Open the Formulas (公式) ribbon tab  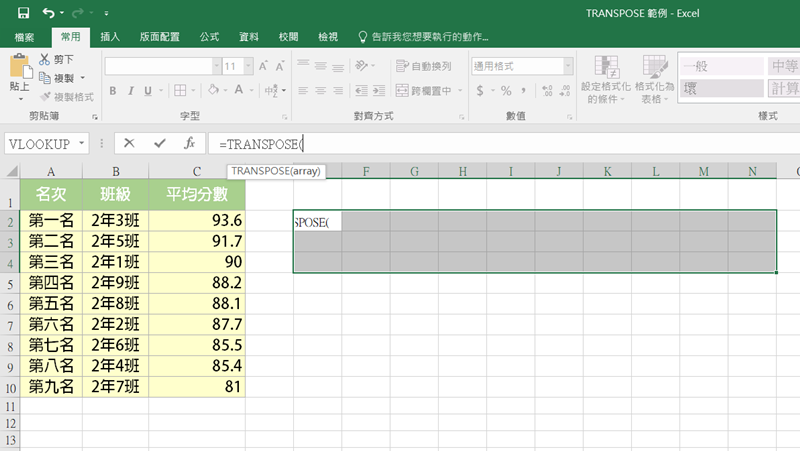[209, 37]
